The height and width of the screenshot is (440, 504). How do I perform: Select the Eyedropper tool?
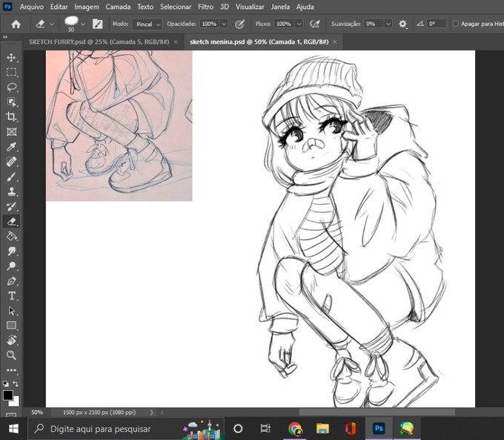click(x=12, y=147)
